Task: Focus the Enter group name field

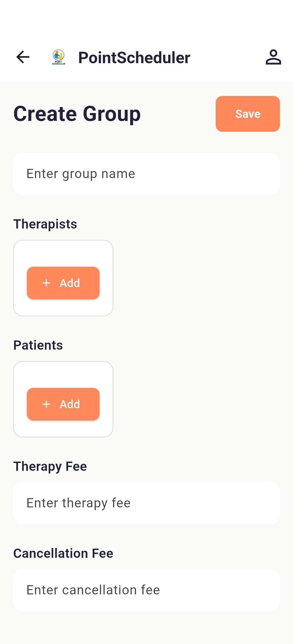Action: point(146,174)
